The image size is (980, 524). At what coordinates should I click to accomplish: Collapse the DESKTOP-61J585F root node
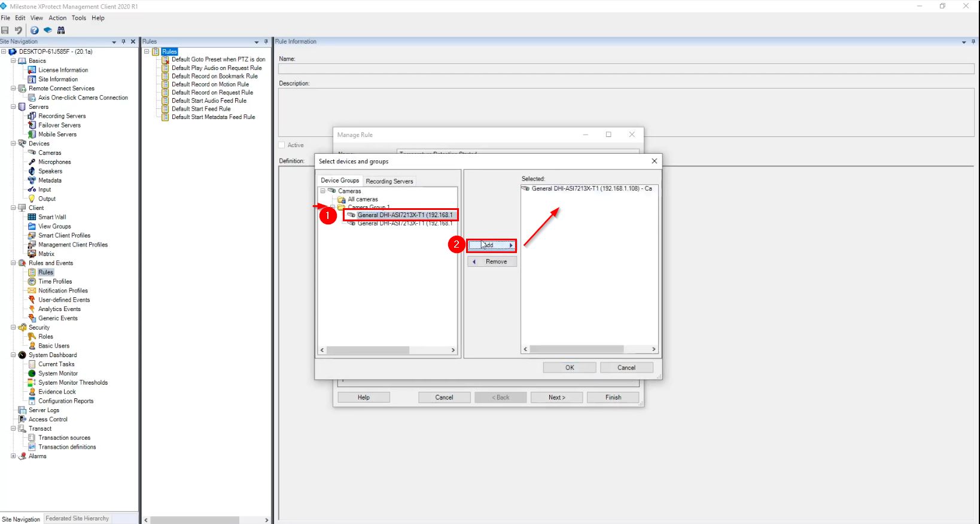click(x=4, y=52)
